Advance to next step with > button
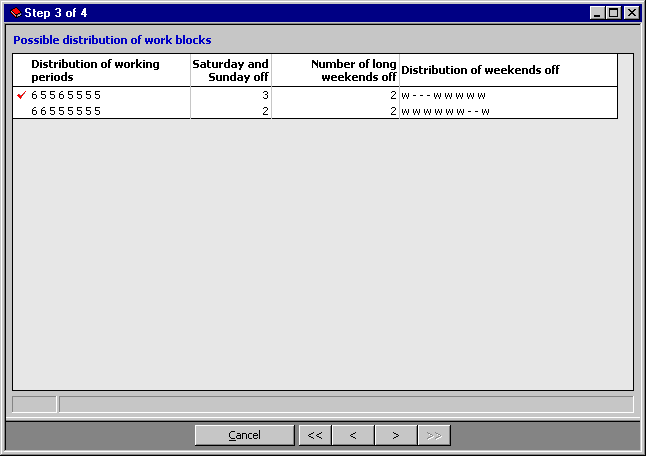The height and width of the screenshot is (456, 646). coord(396,435)
